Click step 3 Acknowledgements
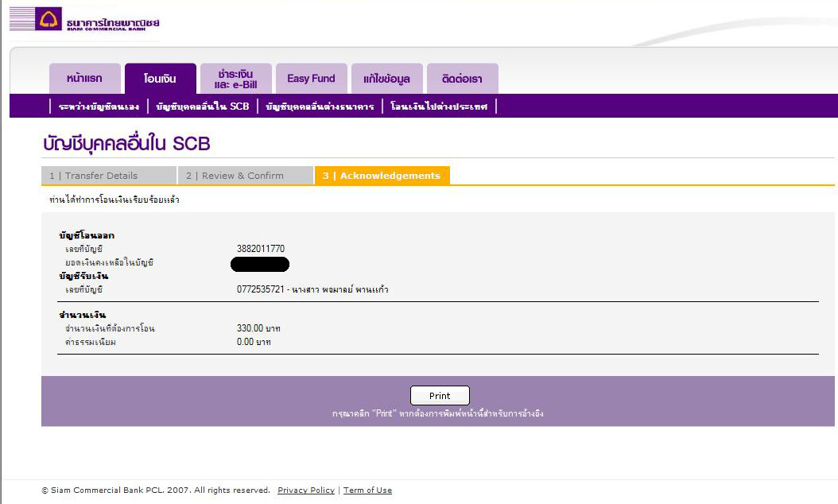 tap(382, 176)
